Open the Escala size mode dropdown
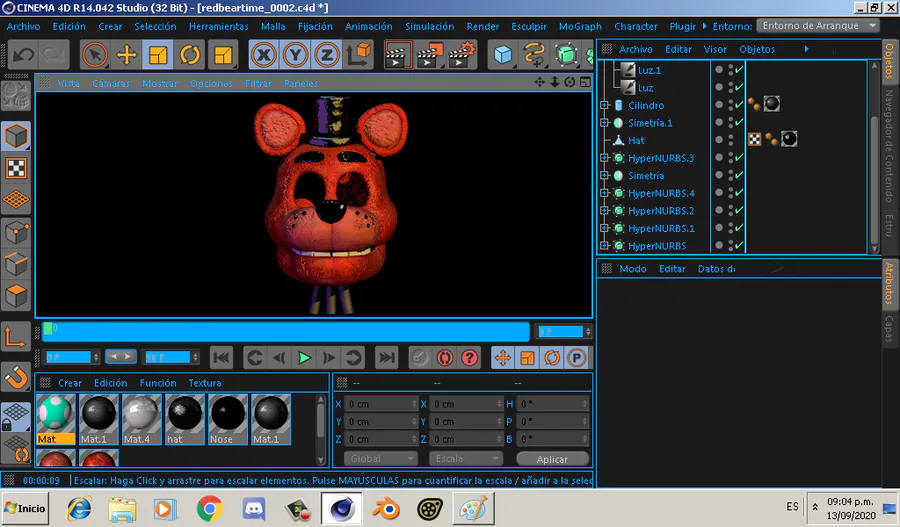 [x=465, y=459]
